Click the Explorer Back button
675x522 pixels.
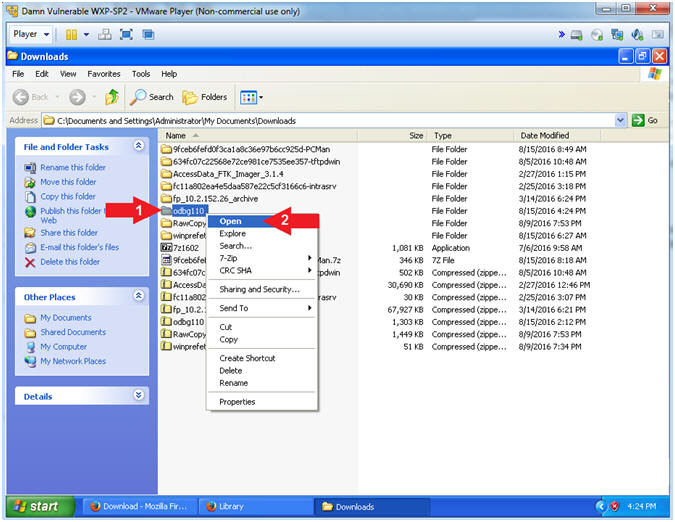[x=30, y=97]
